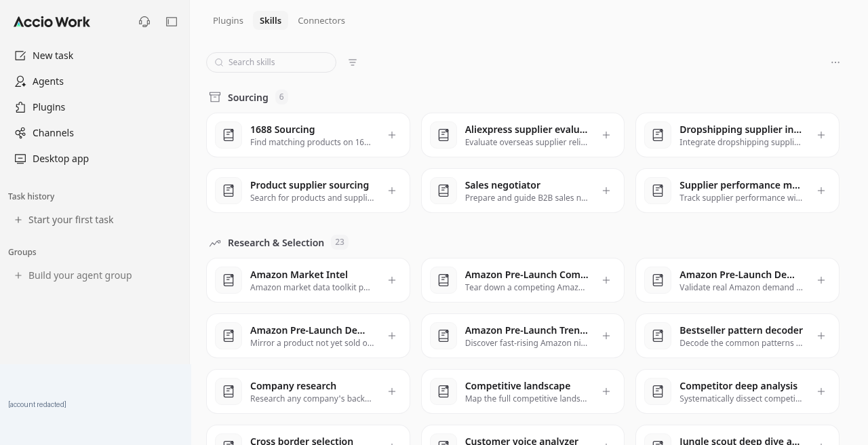
Task: Add the Amazon Pre-Launch Trend skill
Action: [606, 336]
